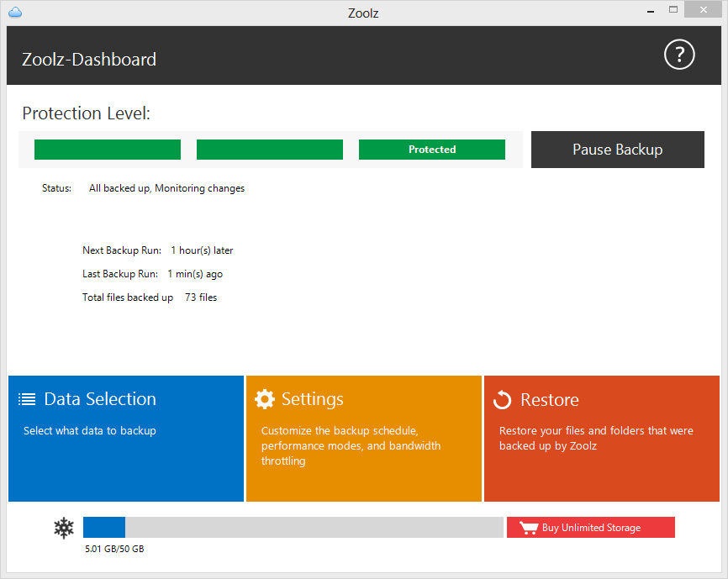This screenshot has width=728, height=579.
Task: Click the storage usage progress bar
Action: pos(293,528)
